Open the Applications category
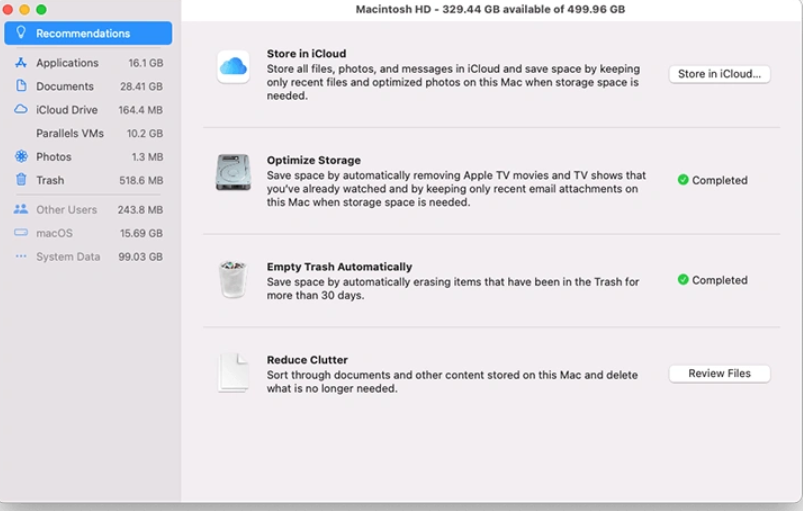803x511 pixels. pos(88,63)
